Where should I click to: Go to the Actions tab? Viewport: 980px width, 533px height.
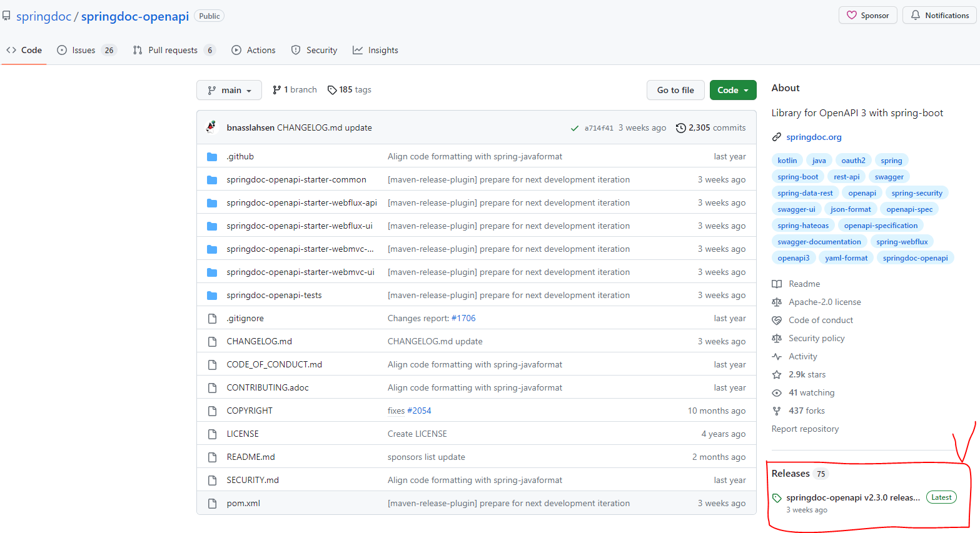point(253,50)
